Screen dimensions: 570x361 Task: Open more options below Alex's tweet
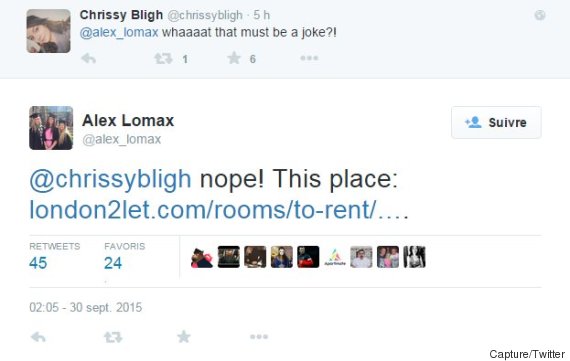coord(259,337)
